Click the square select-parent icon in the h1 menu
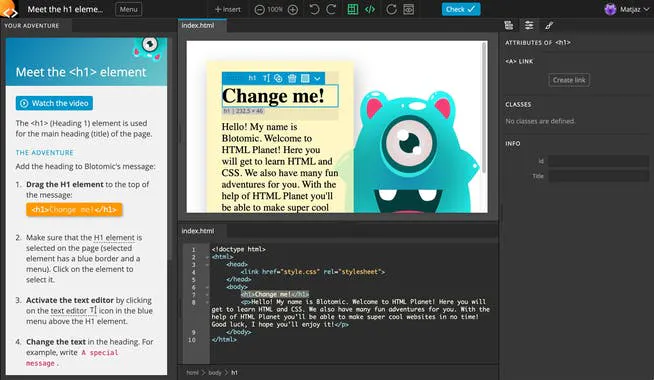654x380 pixels. pos(305,78)
